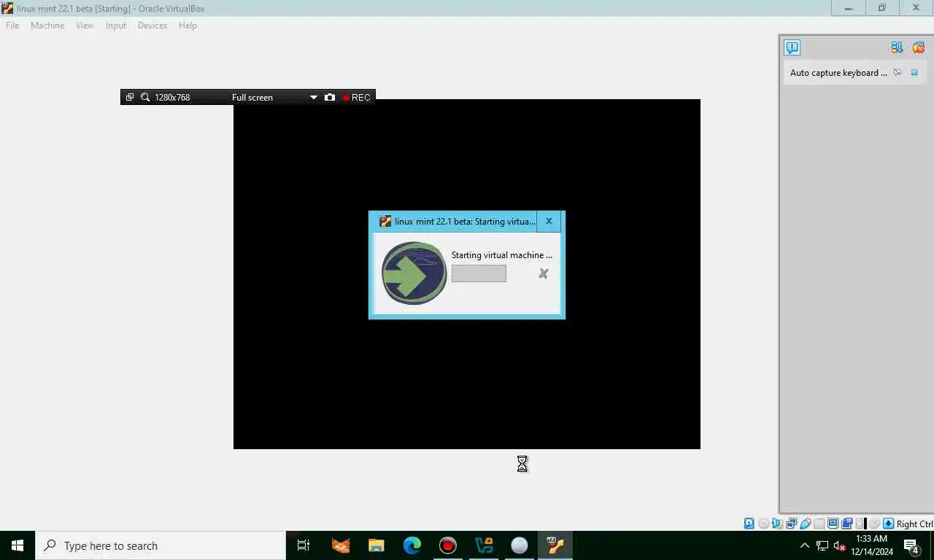Click the display status icon
This screenshot has height=560, width=934.
833,524
